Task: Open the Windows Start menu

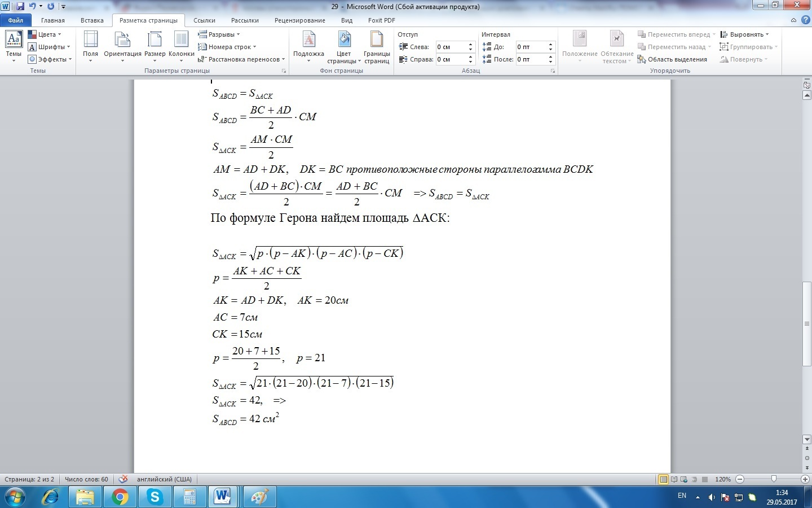Action: point(15,497)
